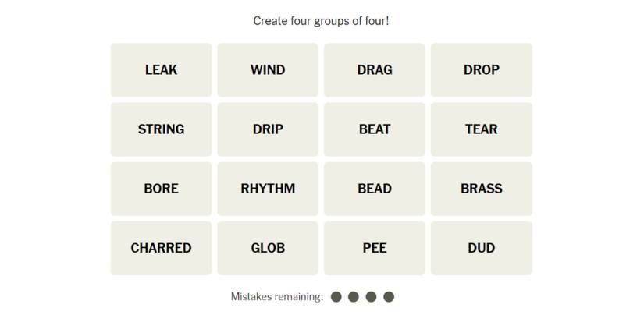Choose the CHARRED tile
The height and width of the screenshot is (322, 644).
(161, 248)
